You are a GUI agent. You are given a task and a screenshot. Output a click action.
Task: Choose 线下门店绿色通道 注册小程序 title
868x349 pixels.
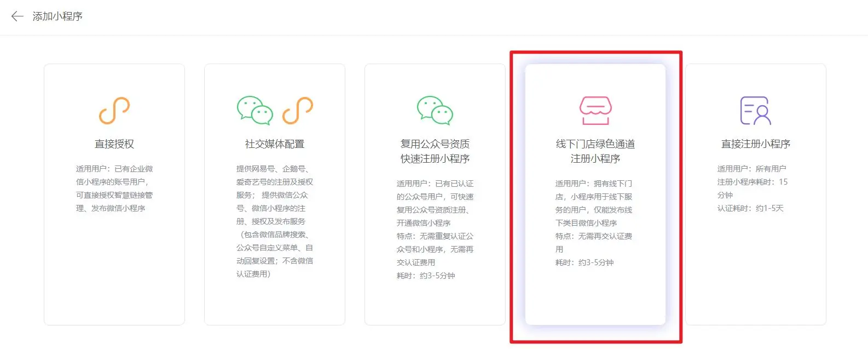[x=595, y=151]
